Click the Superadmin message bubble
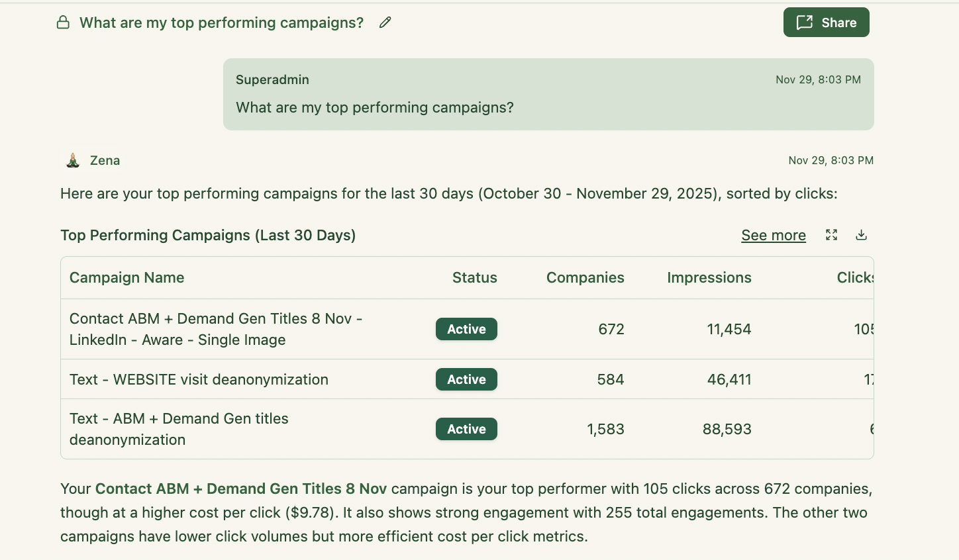 point(548,94)
